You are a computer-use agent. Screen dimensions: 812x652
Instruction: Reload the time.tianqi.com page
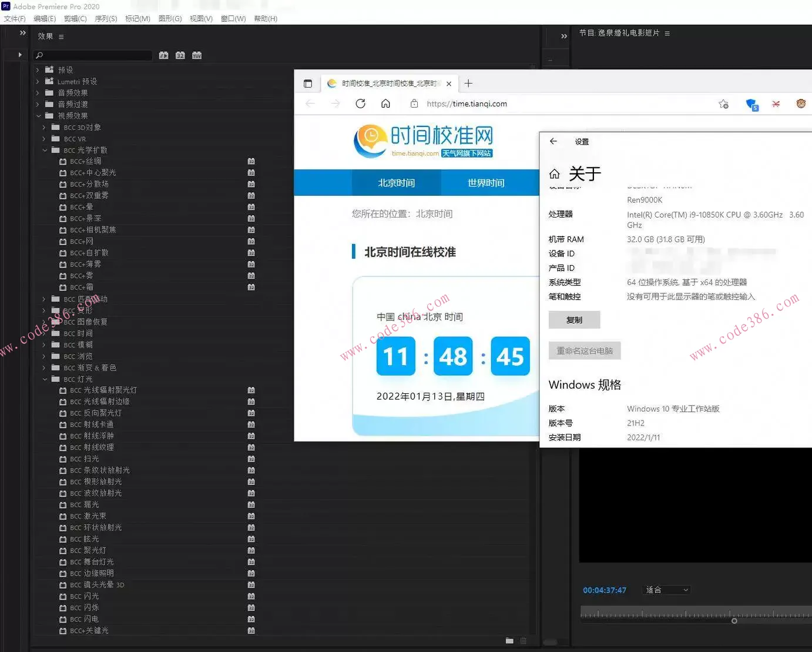tap(360, 103)
